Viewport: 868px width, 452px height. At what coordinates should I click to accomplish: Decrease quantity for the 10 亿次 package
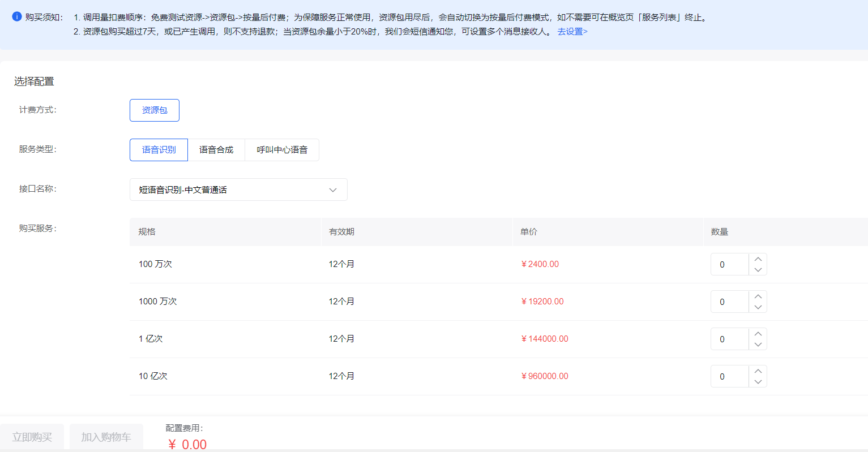tap(758, 382)
